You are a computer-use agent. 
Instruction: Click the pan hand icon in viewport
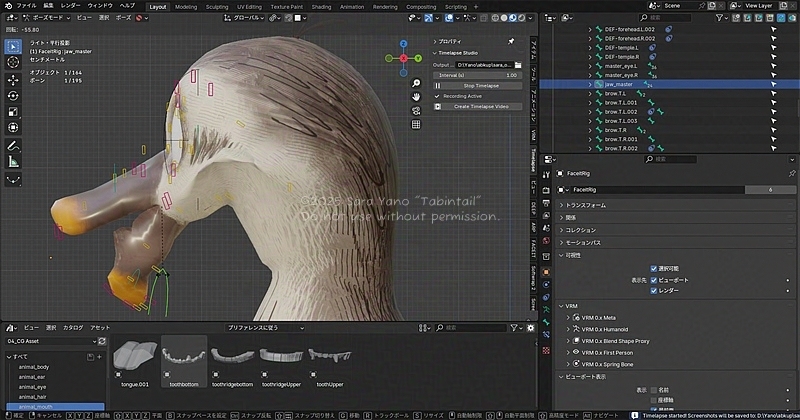tap(417, 95)
